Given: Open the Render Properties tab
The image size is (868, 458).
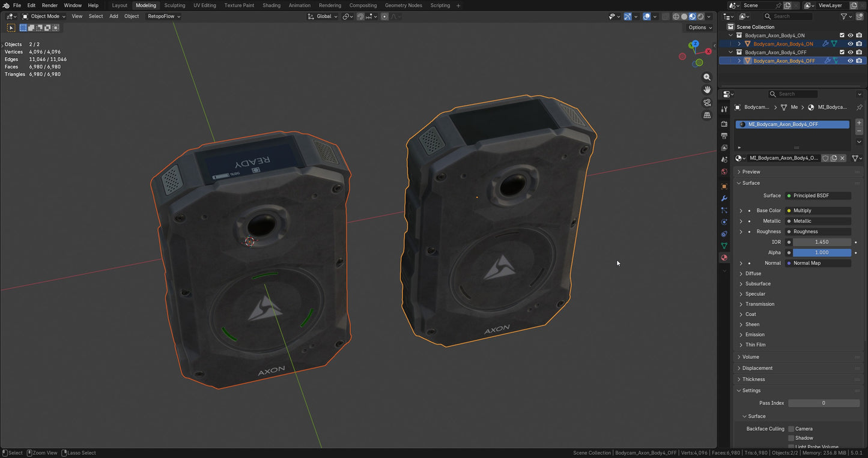Looking at the screenshot, I should click(724, 124).
